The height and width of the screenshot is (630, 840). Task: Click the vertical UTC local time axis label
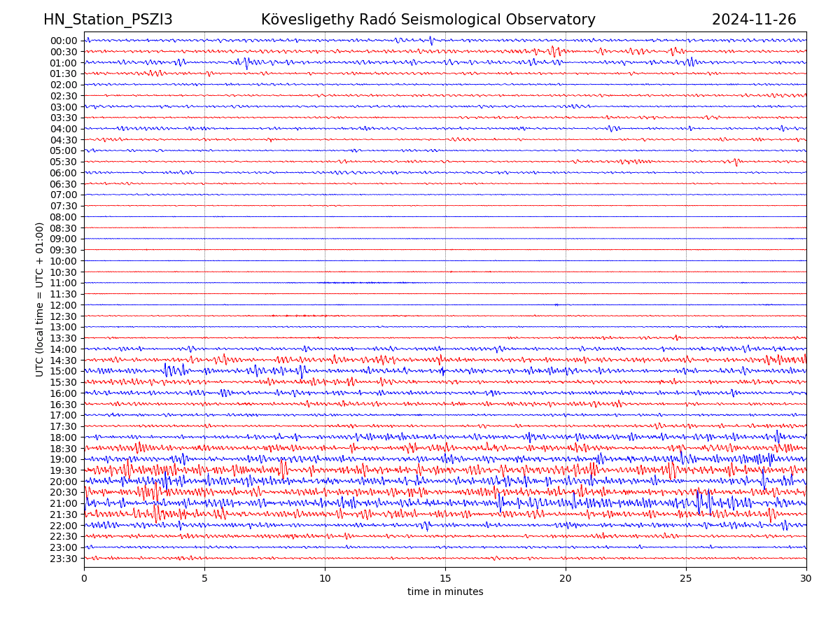point(40,300)
